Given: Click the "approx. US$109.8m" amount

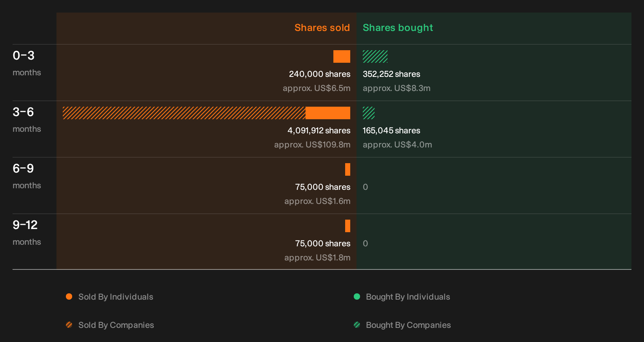Looking at the screenshot, I should (x=312, y=145).
